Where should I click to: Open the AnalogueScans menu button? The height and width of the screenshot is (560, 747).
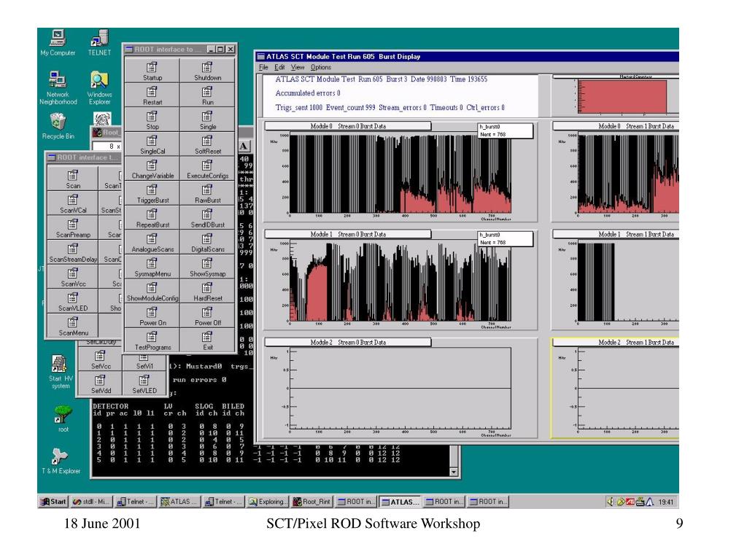click(152, 242)
